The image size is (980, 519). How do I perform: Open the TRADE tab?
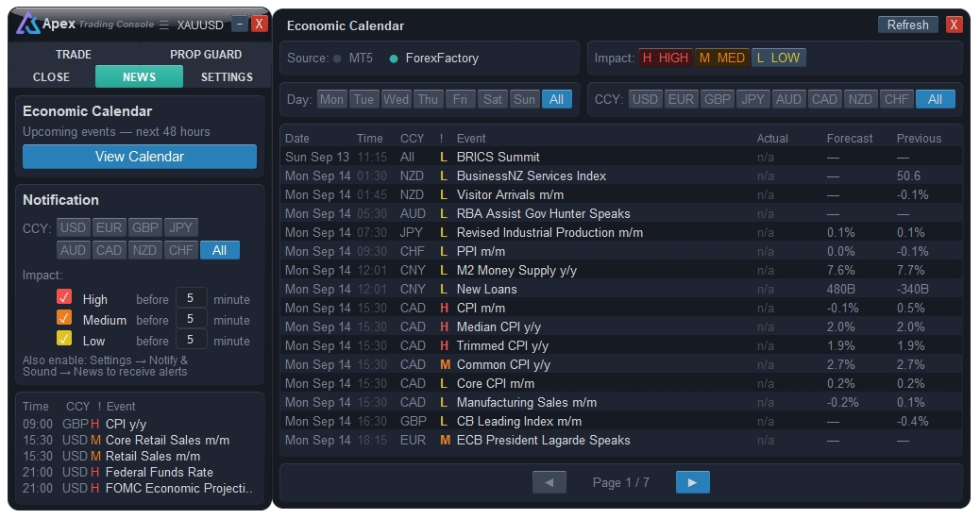(74, 55)
